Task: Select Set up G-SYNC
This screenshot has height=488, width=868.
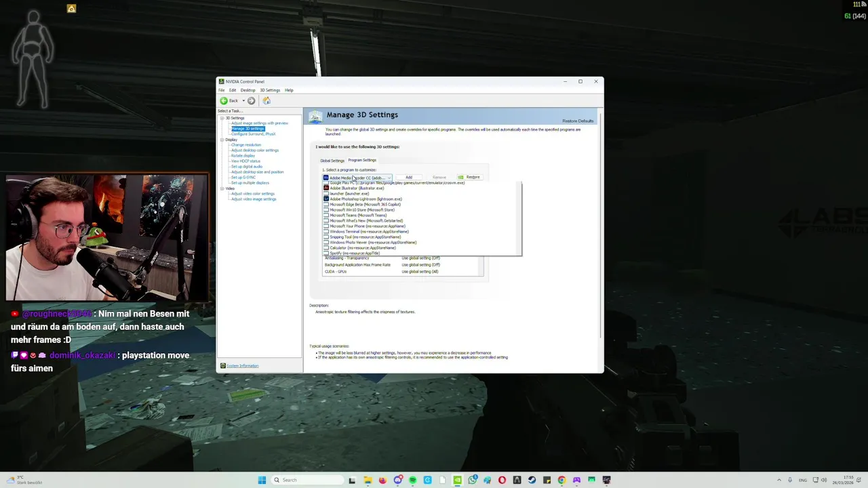Action: click(x=243, y=178)
